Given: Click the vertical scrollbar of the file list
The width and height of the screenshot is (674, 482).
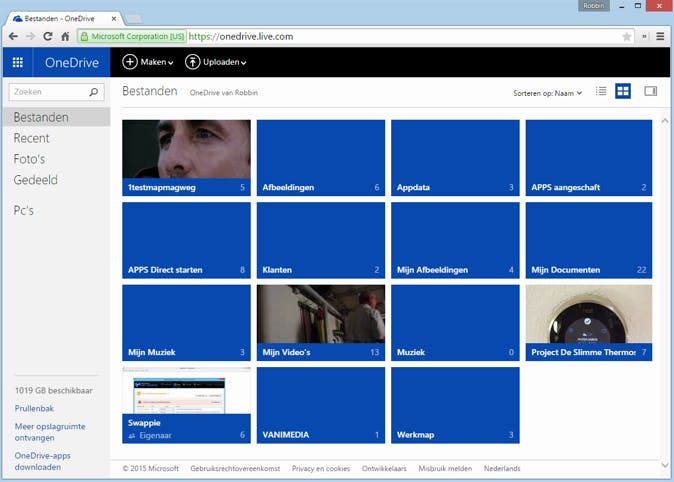Looking at the screenshot, I should [x=665, y=290].
